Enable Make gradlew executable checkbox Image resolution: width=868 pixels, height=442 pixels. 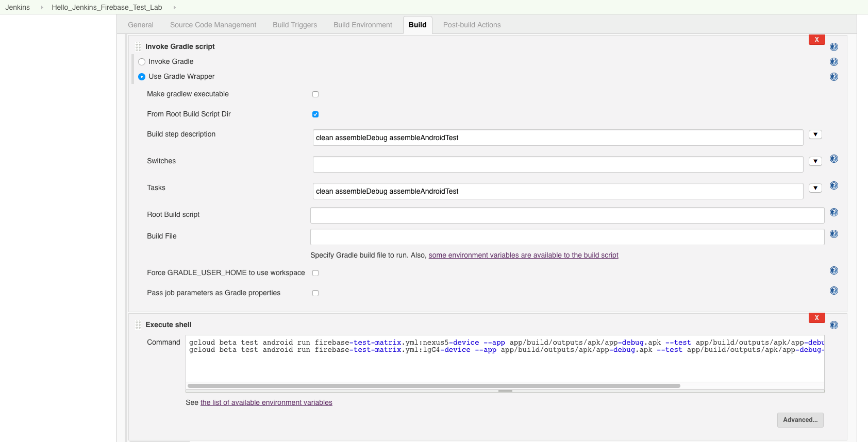pos(315,94)
